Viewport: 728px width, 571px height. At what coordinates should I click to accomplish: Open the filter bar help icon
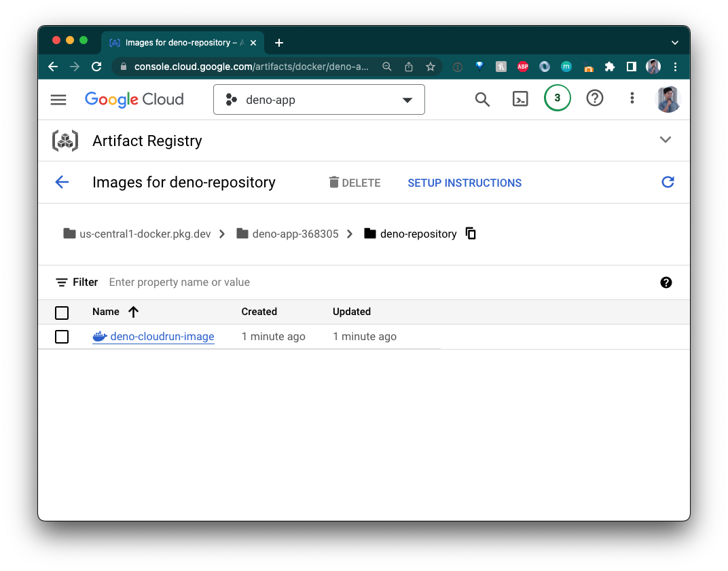click(666, 282)
